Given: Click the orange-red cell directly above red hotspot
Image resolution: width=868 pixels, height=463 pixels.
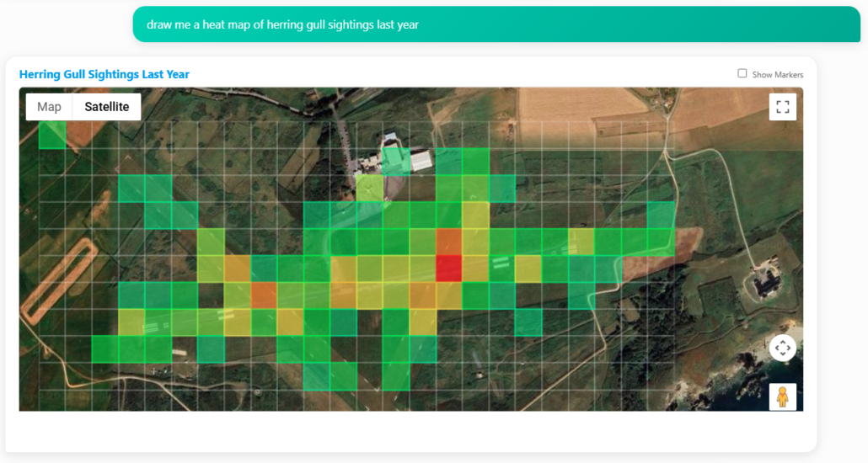Looking at the screenshot, I should 449,242.
